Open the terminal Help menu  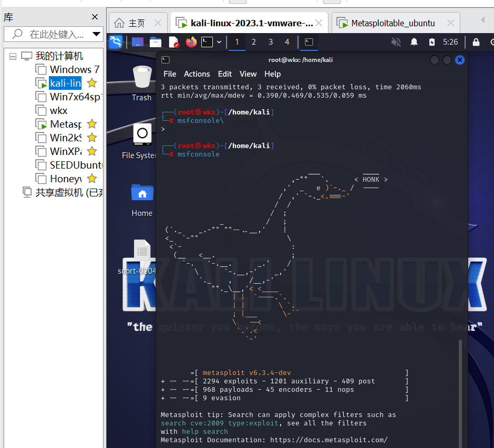pos(272,74)
